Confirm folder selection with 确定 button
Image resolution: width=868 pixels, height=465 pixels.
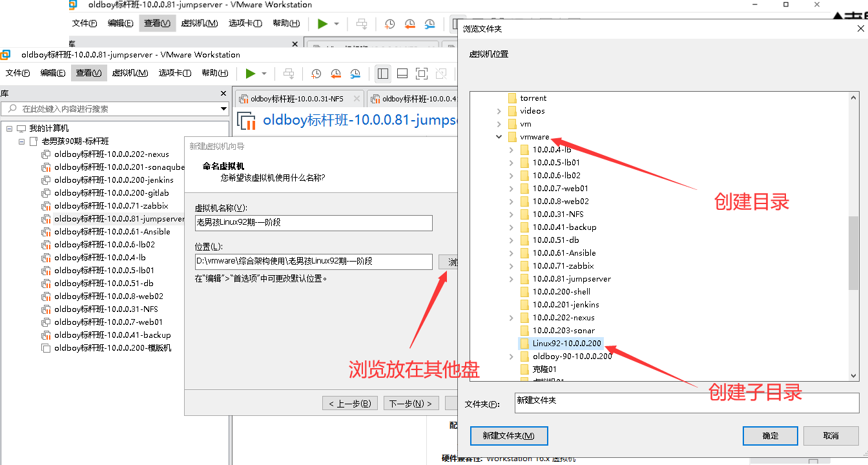click(770, 436)
